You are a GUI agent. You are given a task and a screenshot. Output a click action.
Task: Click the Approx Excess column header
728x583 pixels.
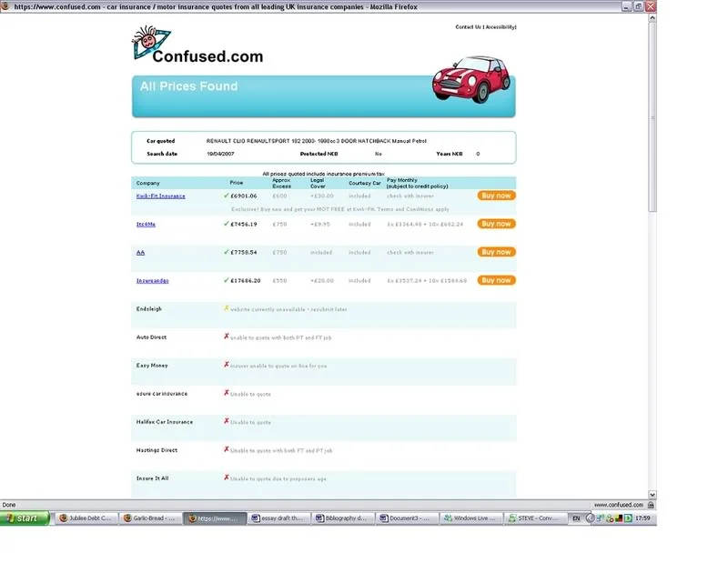281,184
